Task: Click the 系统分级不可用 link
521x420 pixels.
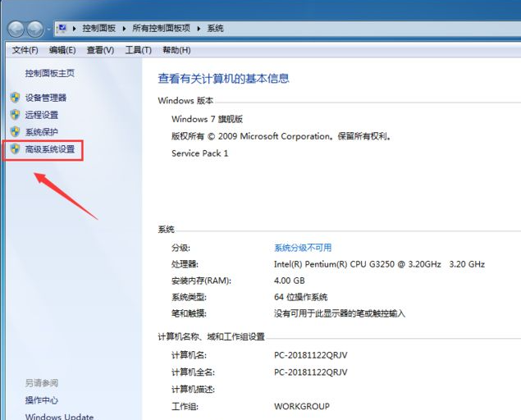Action: click(x=303, y=248)
